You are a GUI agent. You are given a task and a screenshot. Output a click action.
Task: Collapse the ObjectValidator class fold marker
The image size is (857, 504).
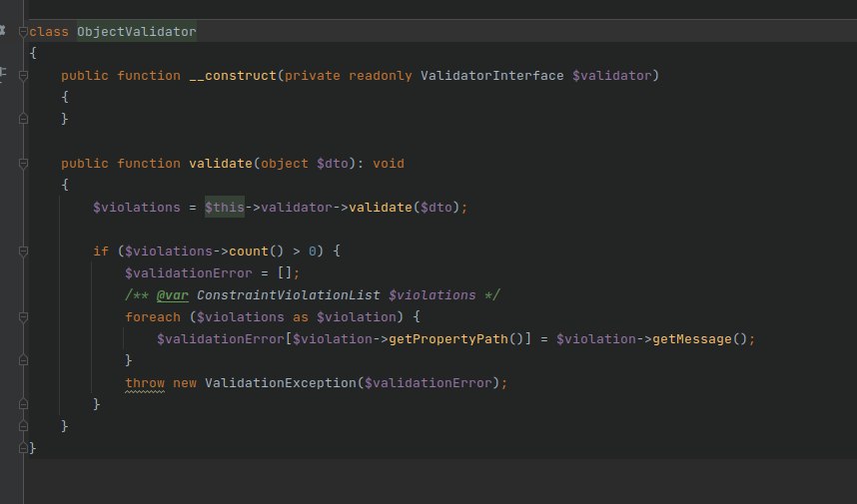click(23, 32)
